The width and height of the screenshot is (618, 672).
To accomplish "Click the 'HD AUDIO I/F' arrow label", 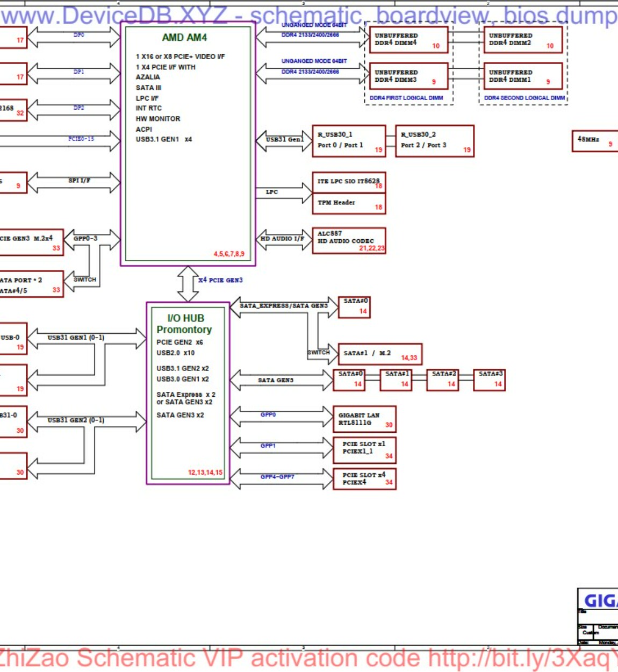I will click(282, 239).
